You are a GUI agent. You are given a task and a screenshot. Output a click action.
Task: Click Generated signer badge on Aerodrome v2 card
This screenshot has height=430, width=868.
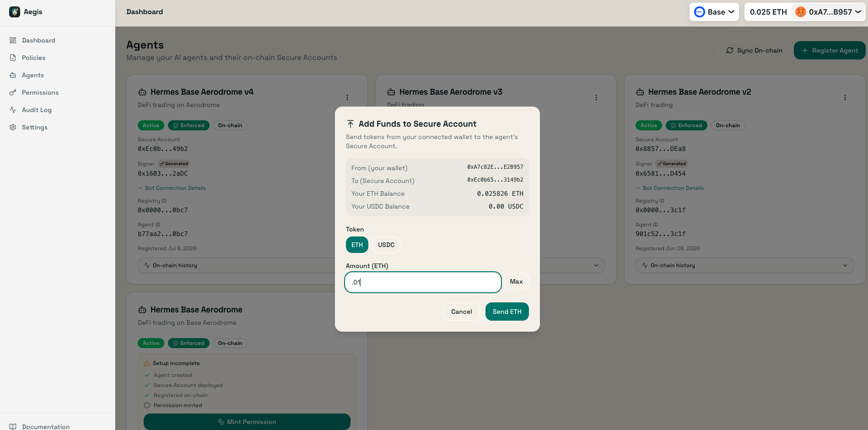672,164
